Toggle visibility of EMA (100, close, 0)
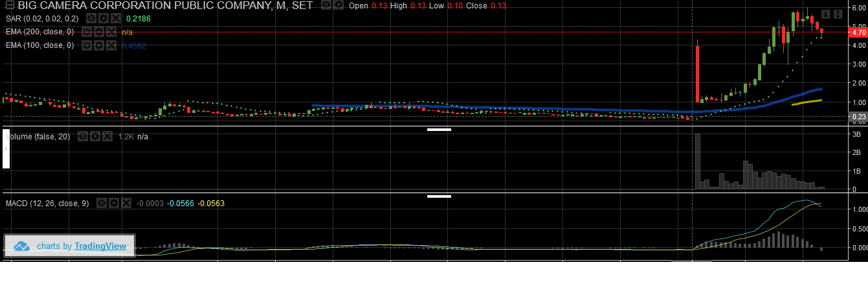This screenshot has width=868, height=282. pyautogui.click(x=87, y=45)
